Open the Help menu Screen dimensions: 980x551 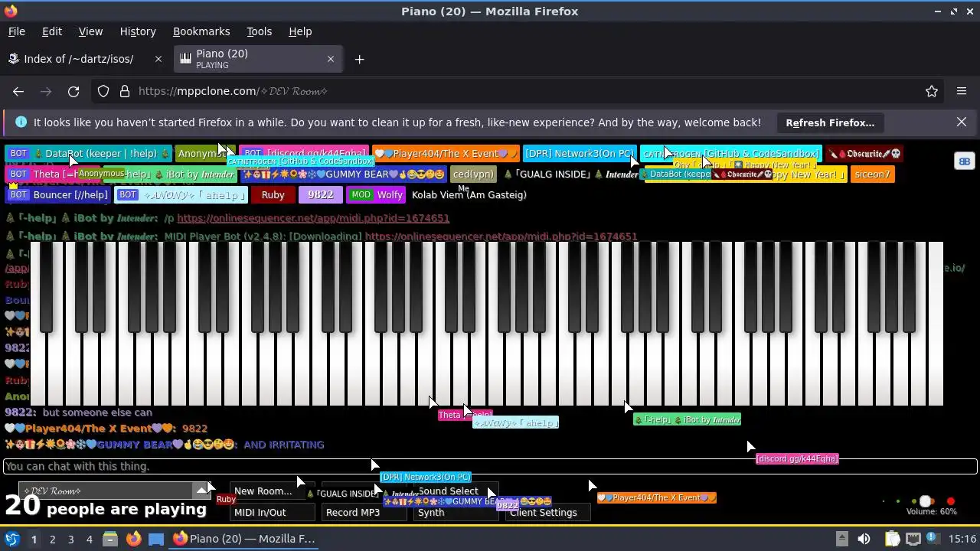click(x=300, y=31)
